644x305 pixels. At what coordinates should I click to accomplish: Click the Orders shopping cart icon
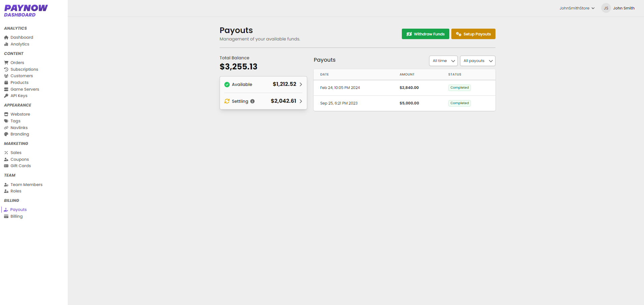[x=6, y=63]
